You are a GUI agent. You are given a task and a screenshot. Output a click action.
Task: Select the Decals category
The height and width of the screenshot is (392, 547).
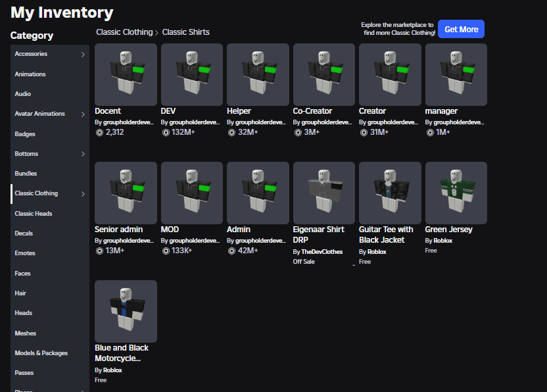coord(50,233)
